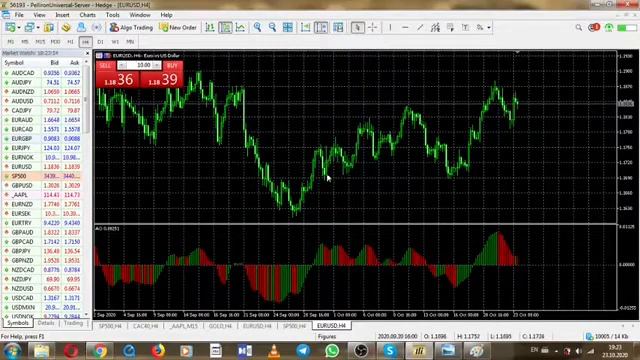Screen dimensions: 640x360
Task: Open the Insert menu
Action: tap(62, 15)
